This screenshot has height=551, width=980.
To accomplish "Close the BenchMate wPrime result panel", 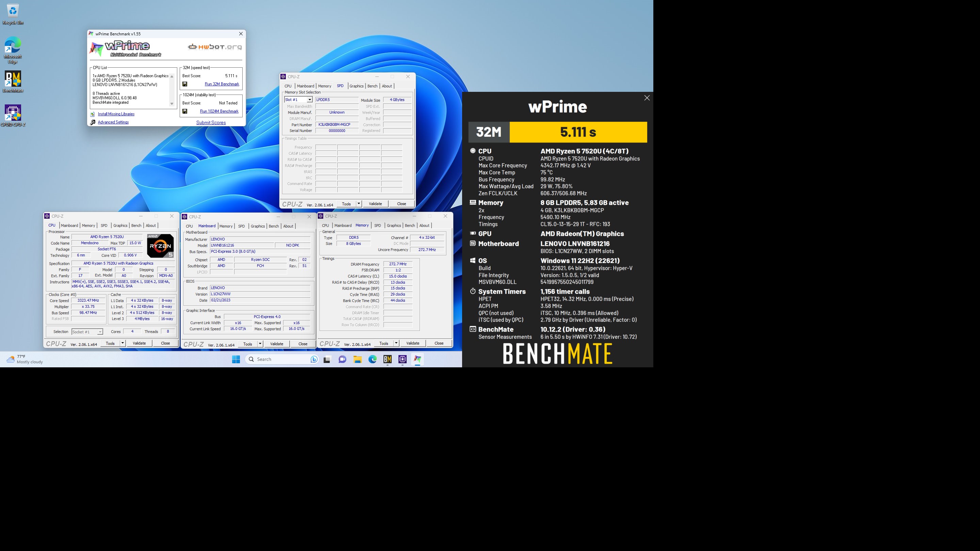I will (x=647, y=98).
